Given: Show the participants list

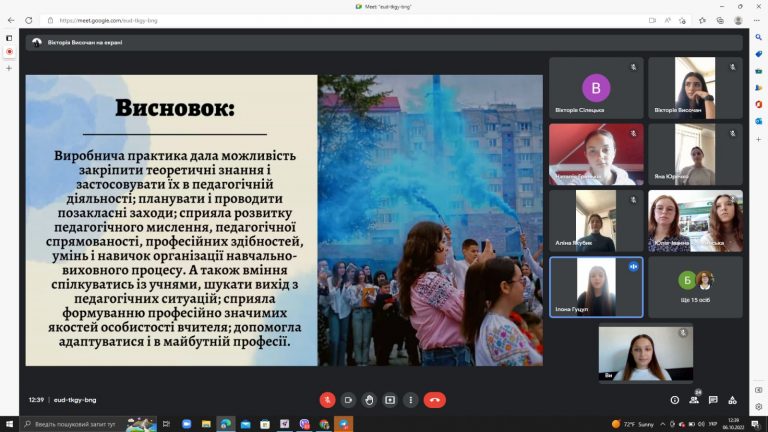Looking at the screenshot, I should 694,400.
